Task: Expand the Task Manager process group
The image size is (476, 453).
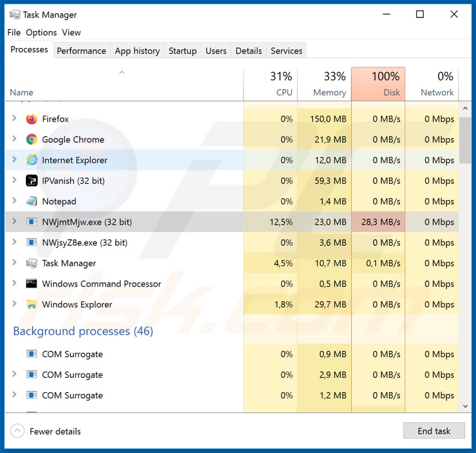Action: (14, 263)
